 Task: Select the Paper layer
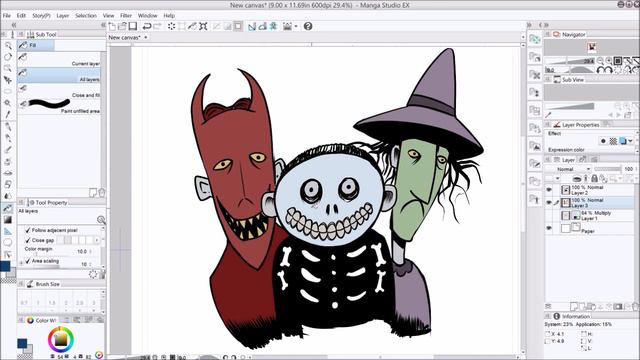pyautogui.click(x=597, y=229)
